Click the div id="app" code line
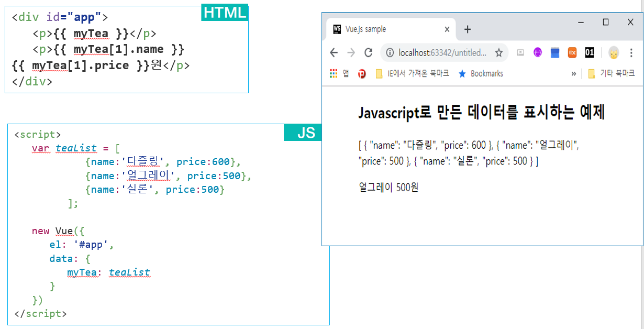644x329 pixels. click(x=60, y=17)
